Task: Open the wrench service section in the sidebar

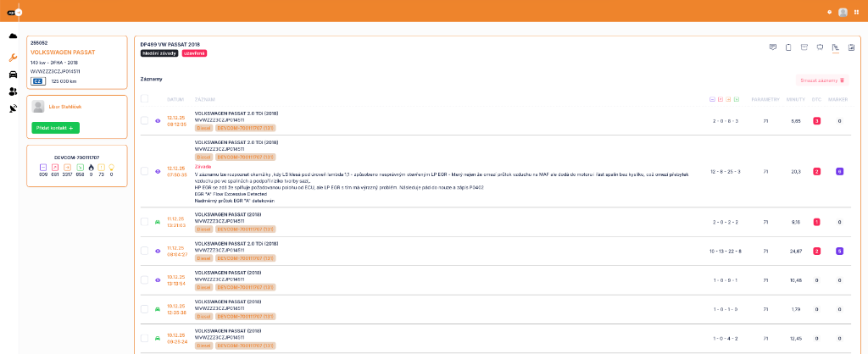Action: click(14, 57)
